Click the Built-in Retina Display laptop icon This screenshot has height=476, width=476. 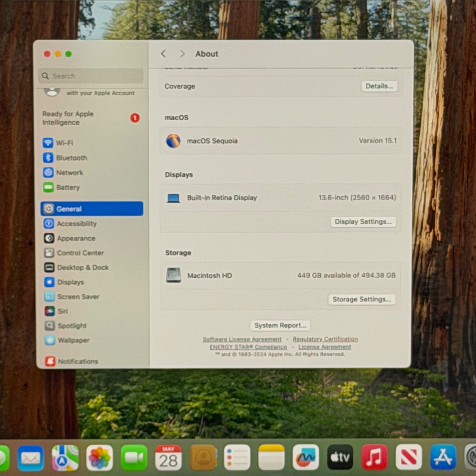pyautogui.click(x=173, y=198)
